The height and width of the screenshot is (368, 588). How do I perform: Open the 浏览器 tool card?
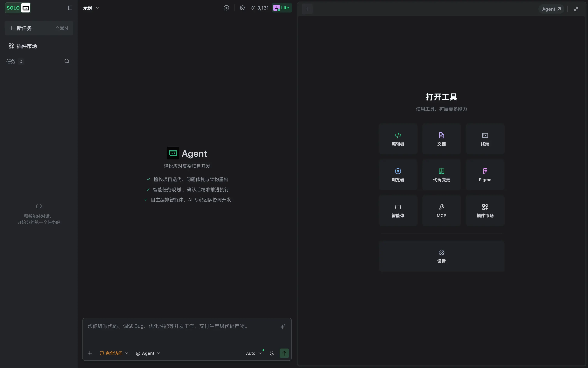398,175
